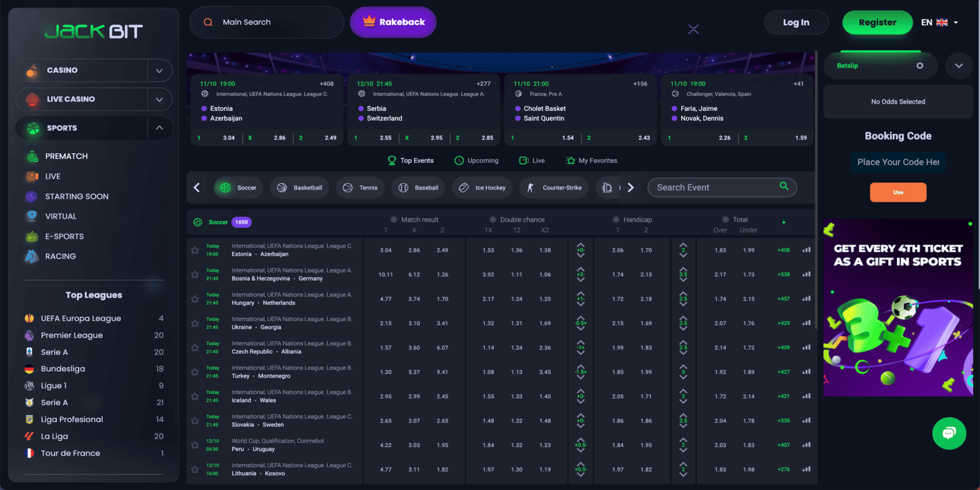Image resolution: width=980 pixels, height=490 pixels.
Task: Favorite the Ukraine - Georgia match star
Action: tap(195, 323)
